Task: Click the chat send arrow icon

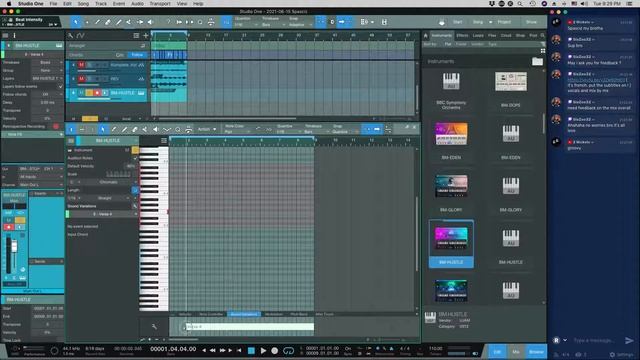Action: tap(629, 340)
